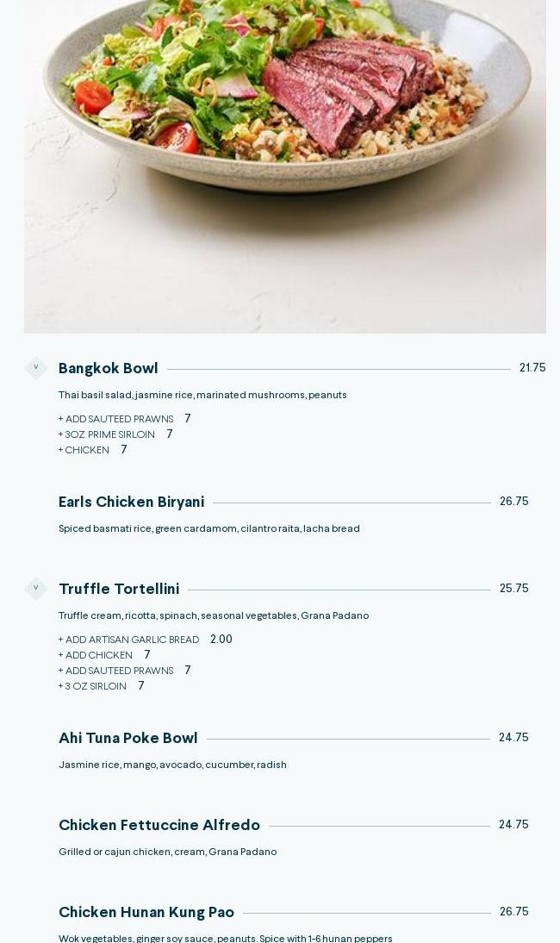Click the Earls Chicken Biryani title
Viewport: 560px width, 943px height.
(131, 503)
